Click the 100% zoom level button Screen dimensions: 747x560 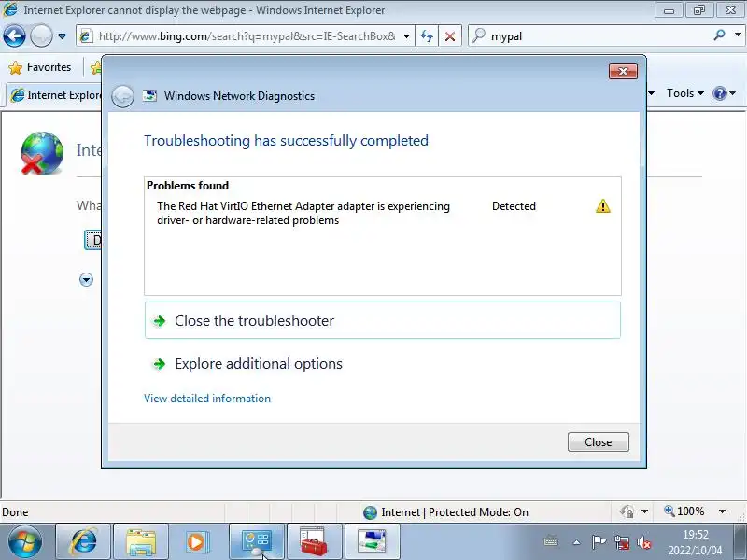684,511
